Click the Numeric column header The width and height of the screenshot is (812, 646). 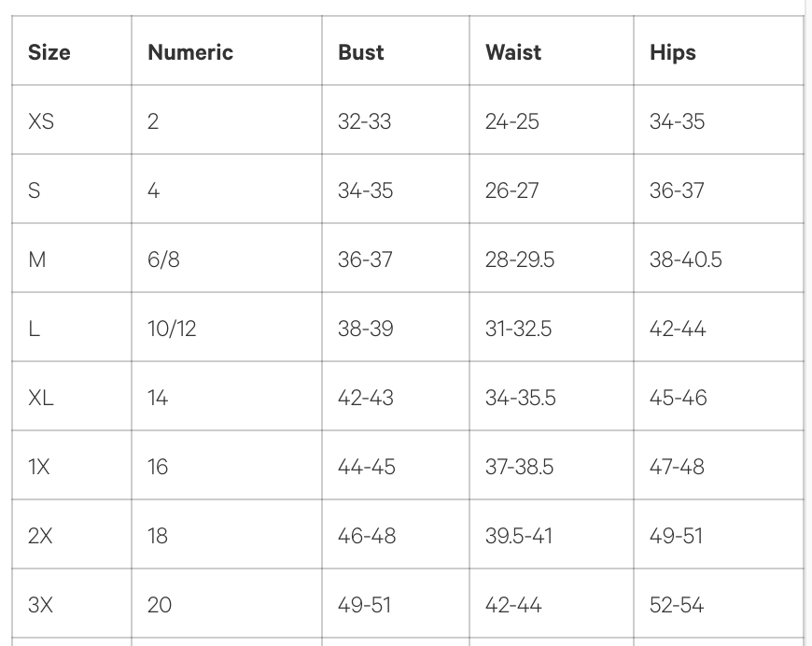click(x=190, y=52)
